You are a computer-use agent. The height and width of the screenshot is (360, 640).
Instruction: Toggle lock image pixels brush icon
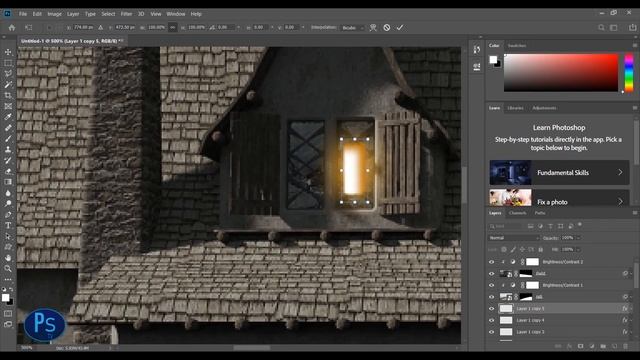pos(513,249)
